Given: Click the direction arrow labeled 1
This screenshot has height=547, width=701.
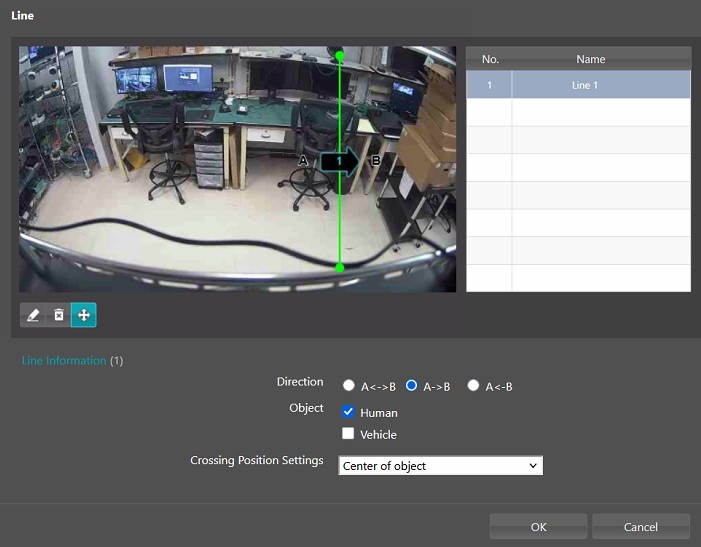Looking at the screenshot, I should (x=340, y=161).
